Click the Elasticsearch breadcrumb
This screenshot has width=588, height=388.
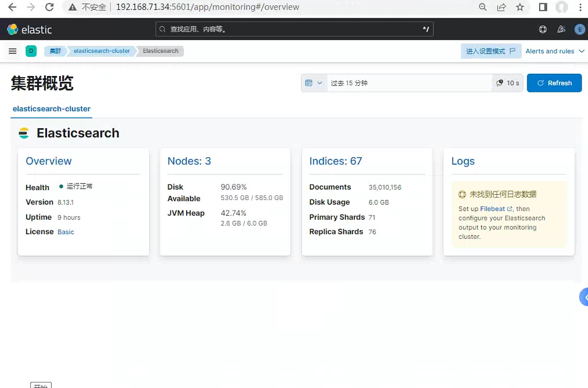click(160, 51)
